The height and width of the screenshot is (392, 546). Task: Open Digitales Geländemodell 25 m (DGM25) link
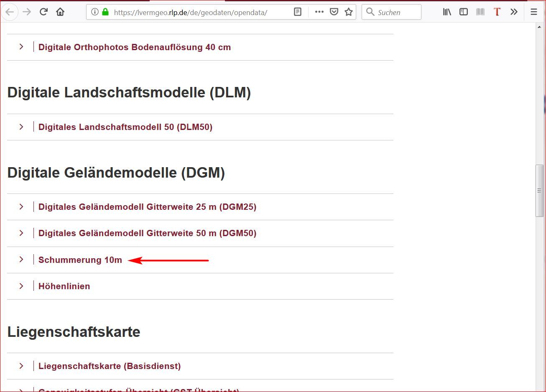coord(147,207)
